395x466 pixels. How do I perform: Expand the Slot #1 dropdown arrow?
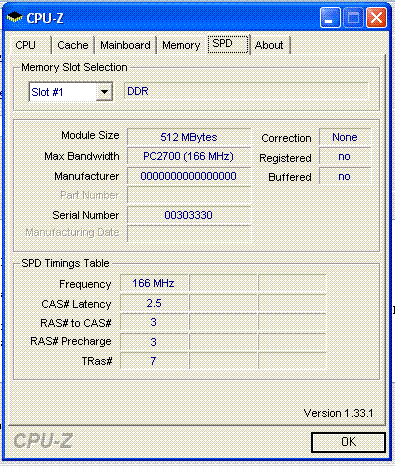104,92
